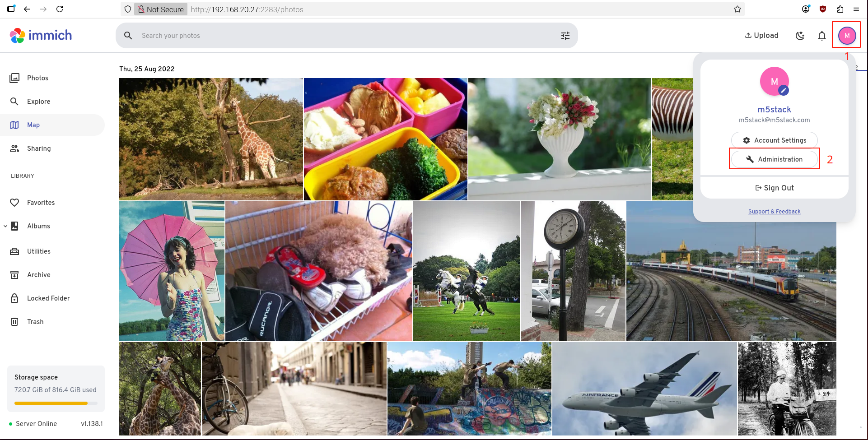
Task: Follow the Support & Feedback link
Action: click(774, 212)
